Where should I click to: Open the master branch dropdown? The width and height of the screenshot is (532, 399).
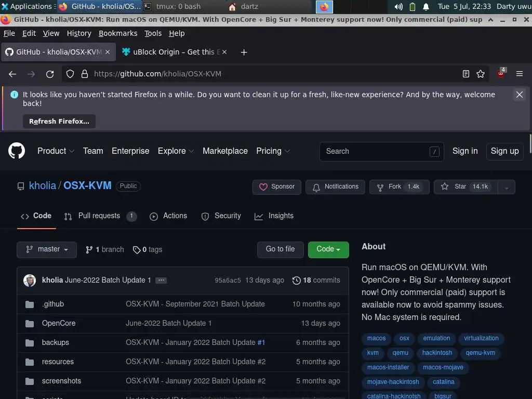point(47,249)
